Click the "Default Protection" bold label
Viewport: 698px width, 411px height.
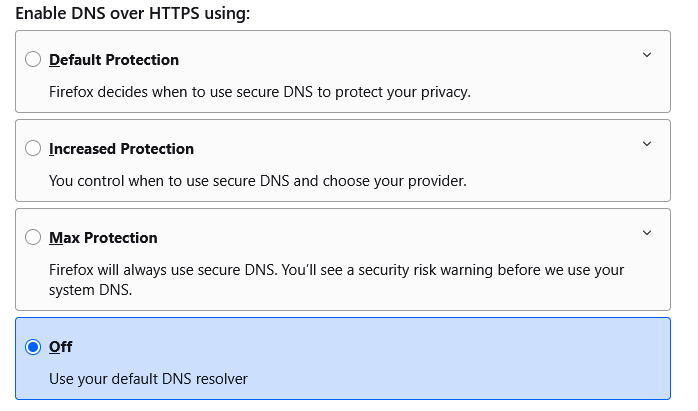click(x=114, y=60)
